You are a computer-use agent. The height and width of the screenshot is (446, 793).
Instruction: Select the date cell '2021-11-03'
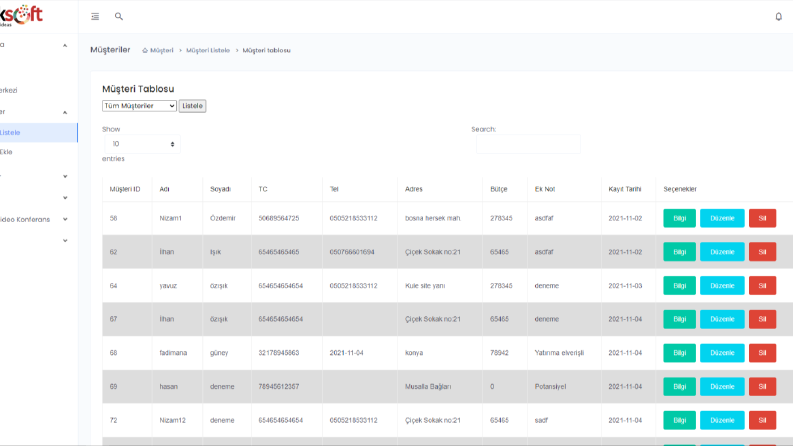[625, 286]
